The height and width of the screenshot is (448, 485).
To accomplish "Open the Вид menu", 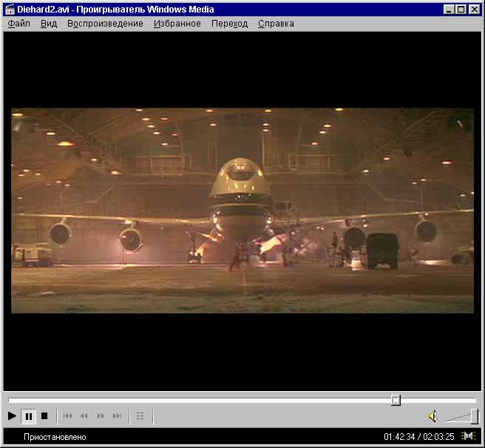I will (x=49, y=24).
